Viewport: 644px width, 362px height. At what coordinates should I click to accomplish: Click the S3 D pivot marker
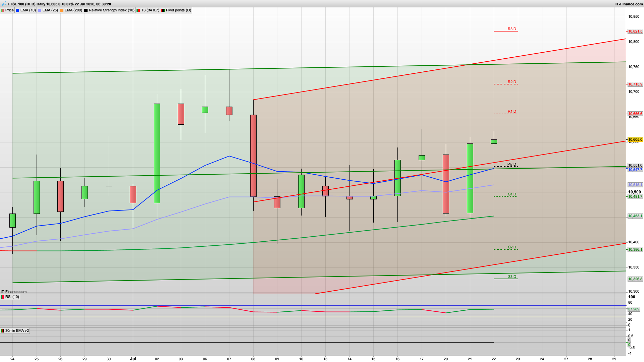(x=512, y=277)
